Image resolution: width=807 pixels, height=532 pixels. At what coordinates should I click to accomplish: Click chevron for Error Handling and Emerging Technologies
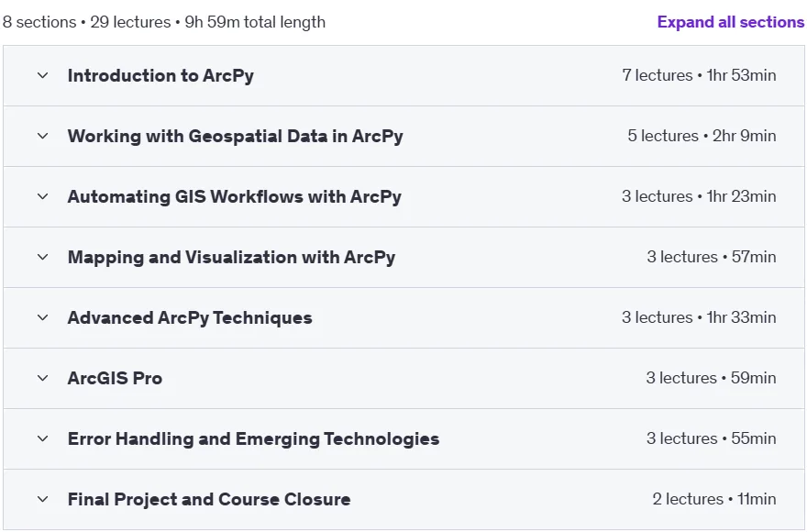pos(43,438)
